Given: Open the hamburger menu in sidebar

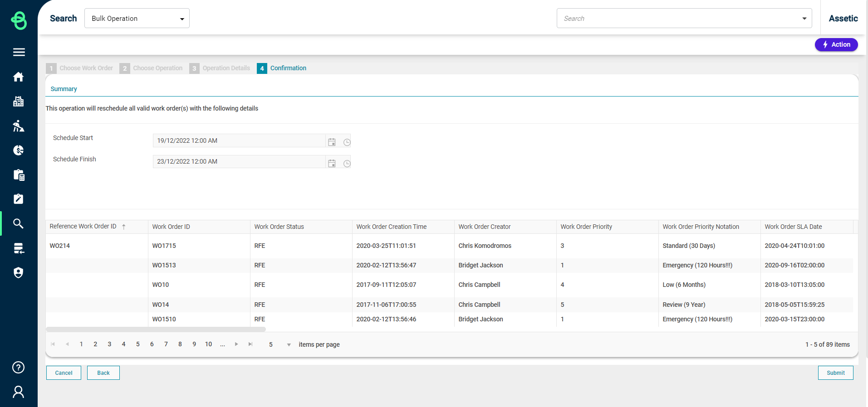Looking at the screenshot, I should 19,52.
